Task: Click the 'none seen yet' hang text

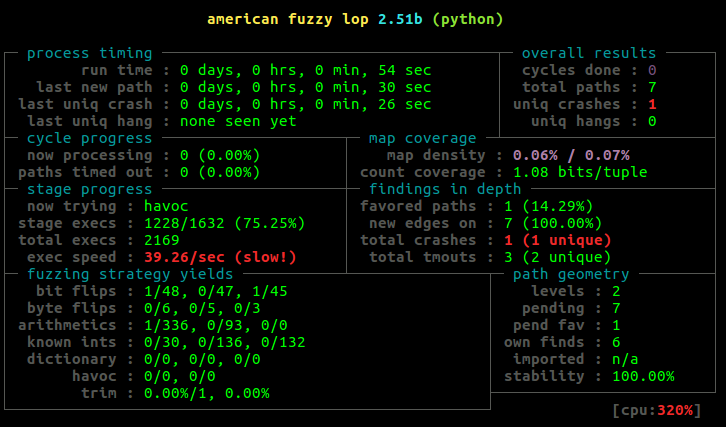Action: click(238, 121)
